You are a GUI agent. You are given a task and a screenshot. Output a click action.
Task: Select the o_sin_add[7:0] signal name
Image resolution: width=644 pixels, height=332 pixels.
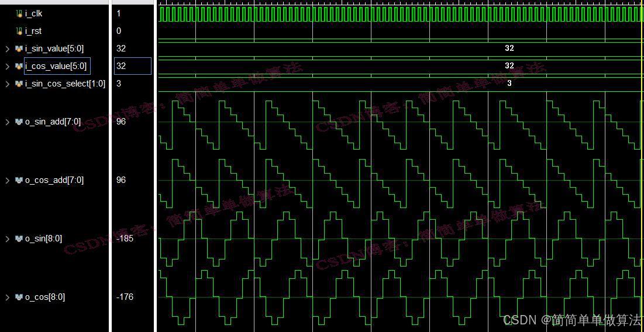point(53,122)
